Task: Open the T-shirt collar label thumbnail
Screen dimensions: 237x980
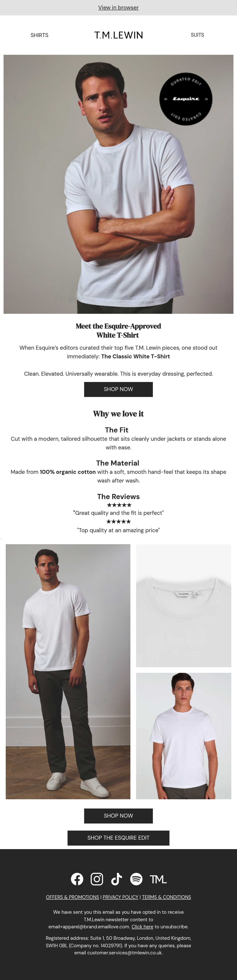Action: (184, 605)
